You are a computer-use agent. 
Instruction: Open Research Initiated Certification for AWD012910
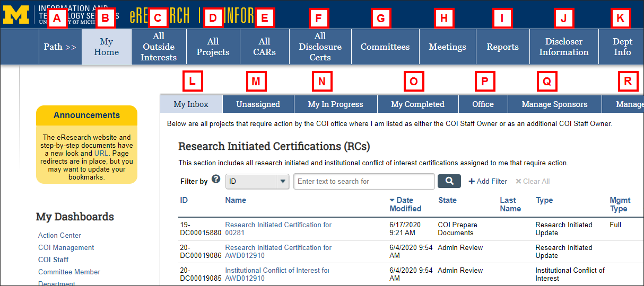tap(279, 252)
